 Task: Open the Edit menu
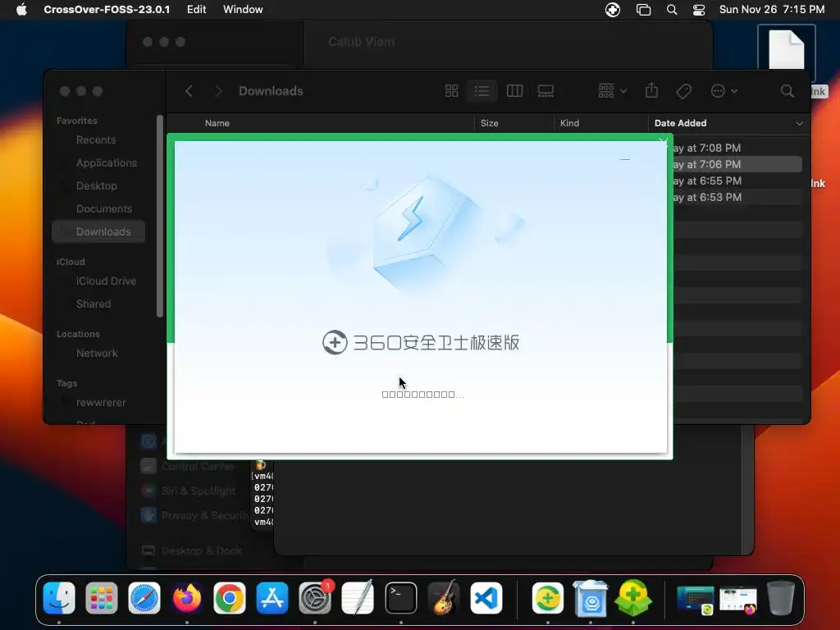(196, 10)
